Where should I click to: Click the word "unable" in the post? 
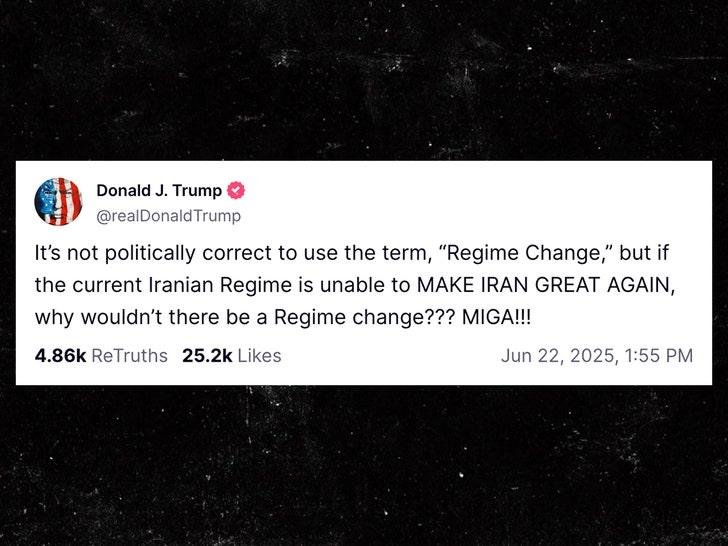click(x=333, y=284)
